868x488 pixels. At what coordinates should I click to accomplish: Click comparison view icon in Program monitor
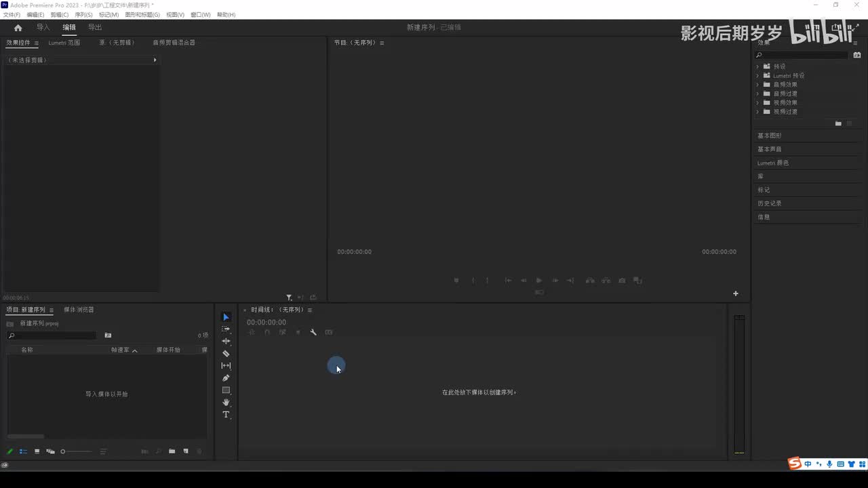click(x=637, y=280)
